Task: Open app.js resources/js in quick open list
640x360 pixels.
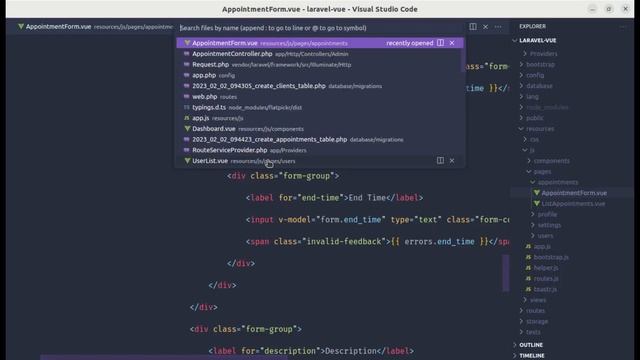Action: pyautogui.click(x=320, y=118)
